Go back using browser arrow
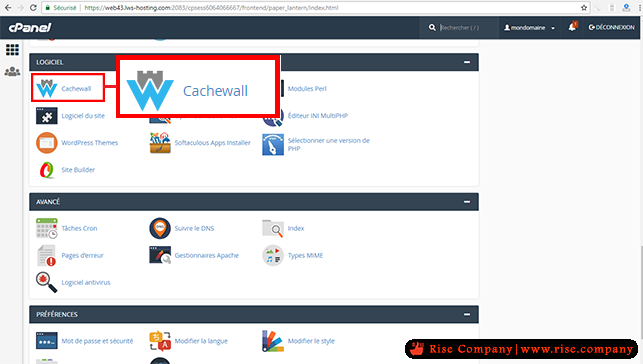Viewport: 643px width, 364px height. (x=8, y=8)
